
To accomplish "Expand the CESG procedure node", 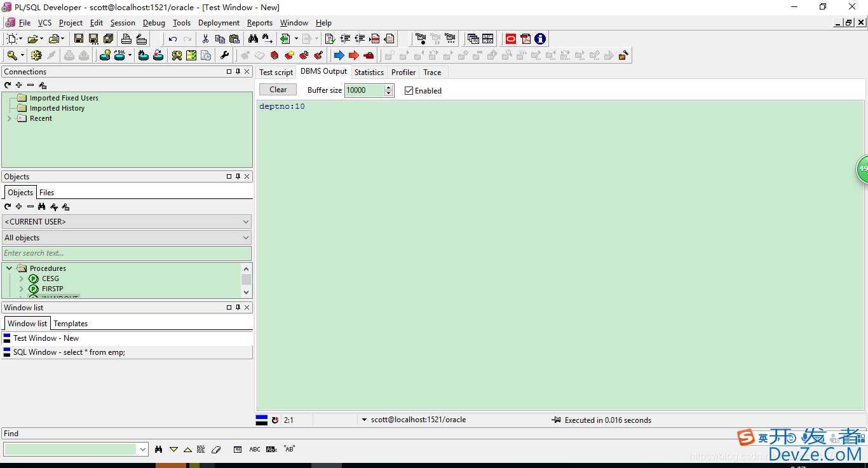I will [21, 279].
